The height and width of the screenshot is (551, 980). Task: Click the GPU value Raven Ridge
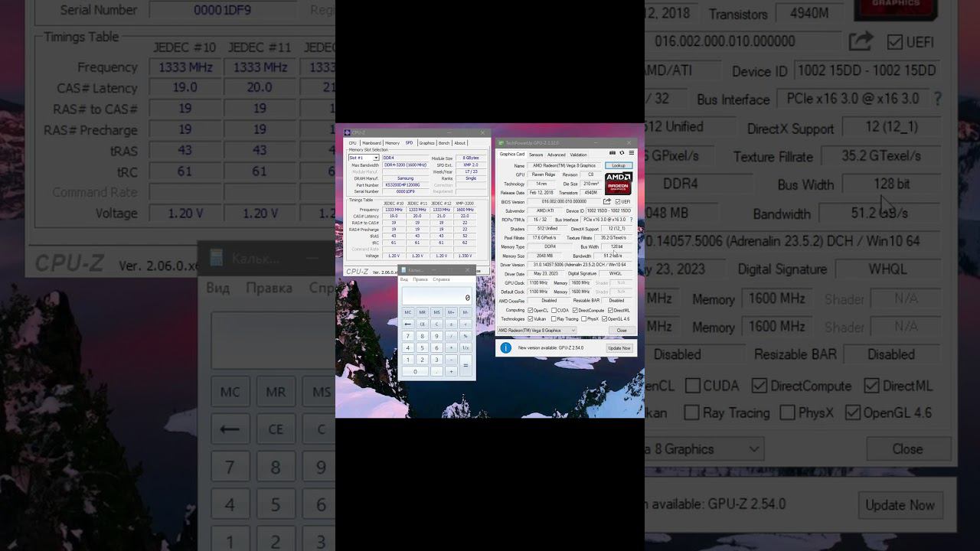click(x=544, y=174)
